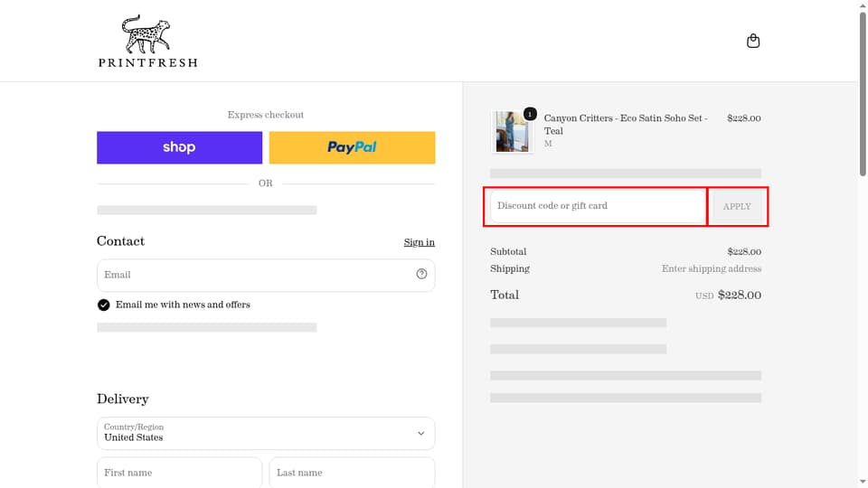Click the Canyon Critters product thumbnail
Viewport: 868px width, 488px height.
512,132
